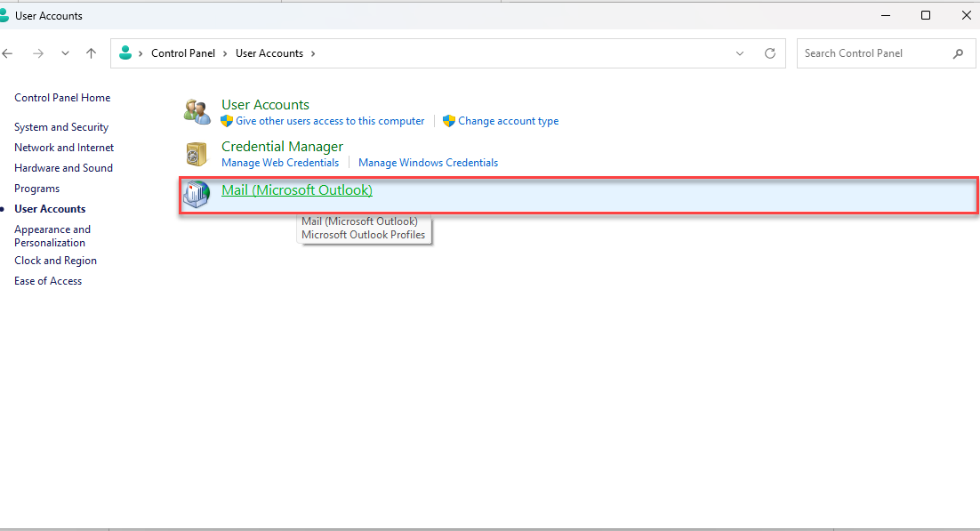Refresh the Control Panel view

pos(770,53)
